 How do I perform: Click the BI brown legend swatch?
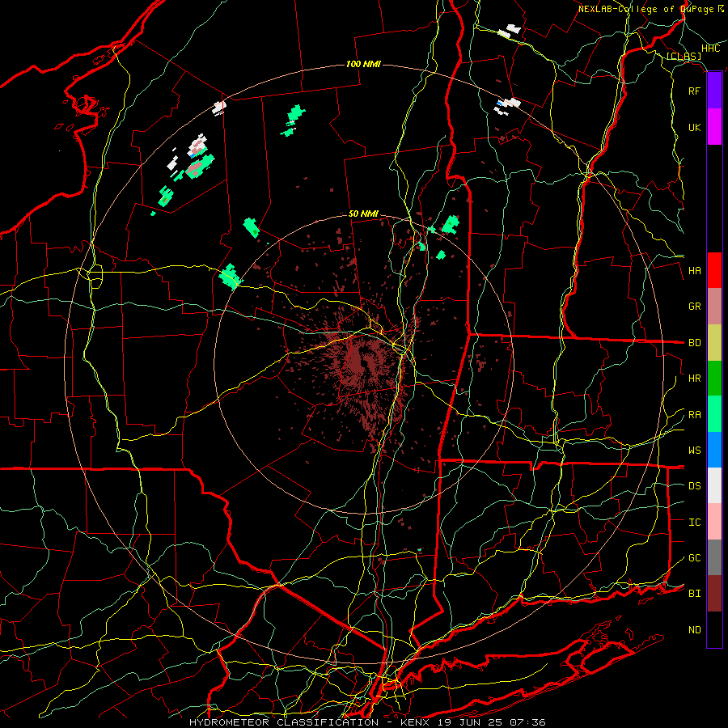714,594
